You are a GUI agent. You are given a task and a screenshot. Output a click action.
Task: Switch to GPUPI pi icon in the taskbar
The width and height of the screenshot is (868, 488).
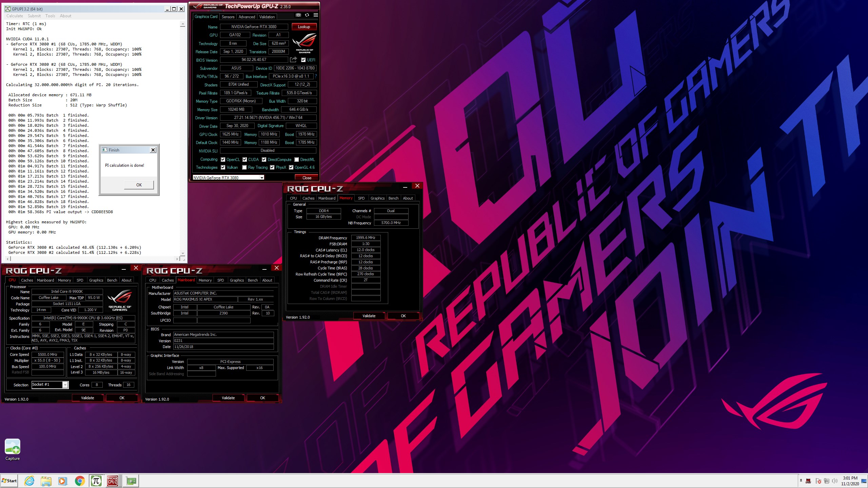96,481
